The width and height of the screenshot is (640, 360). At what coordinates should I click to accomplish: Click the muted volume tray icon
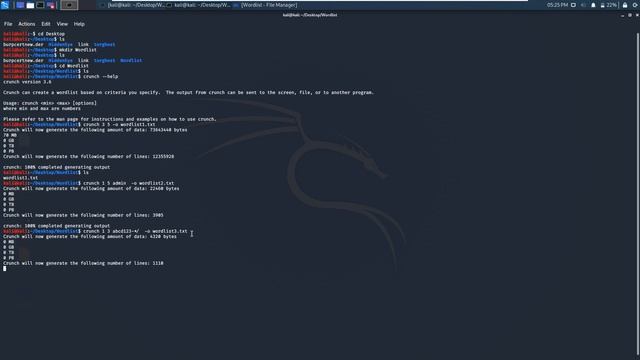pos(583,5)
